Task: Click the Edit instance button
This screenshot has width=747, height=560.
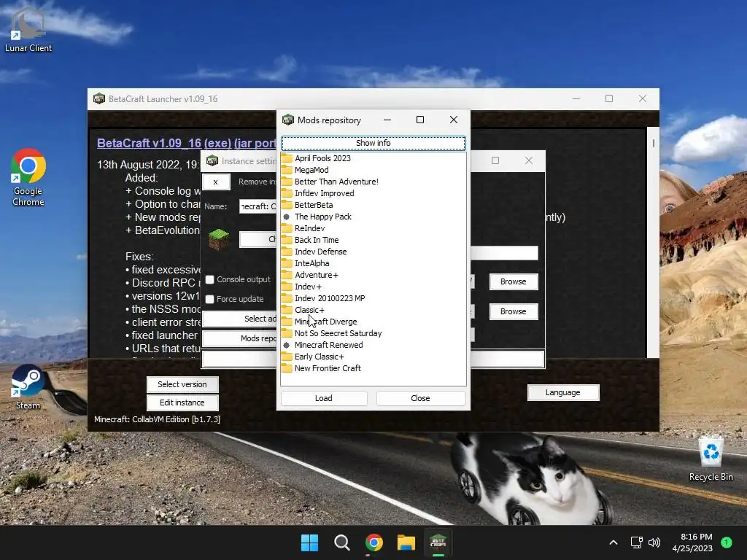Action: [x=182, y=402]
